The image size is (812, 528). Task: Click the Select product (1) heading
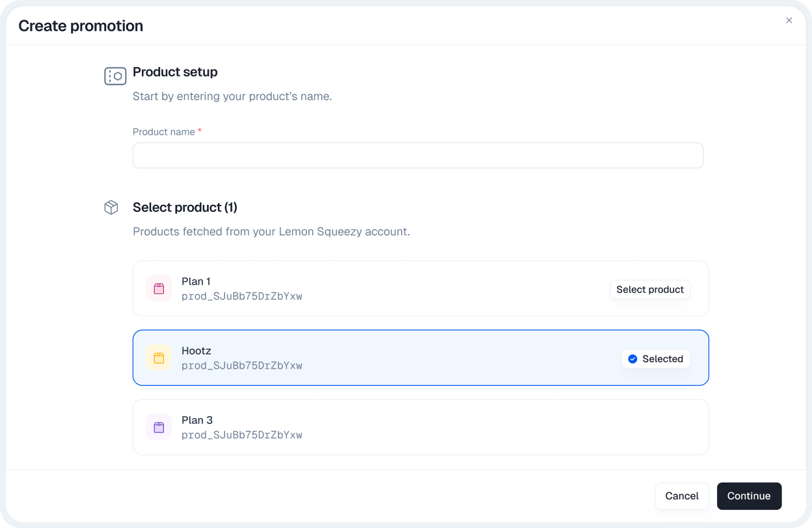pyautogui.click(x=185, y=207)
